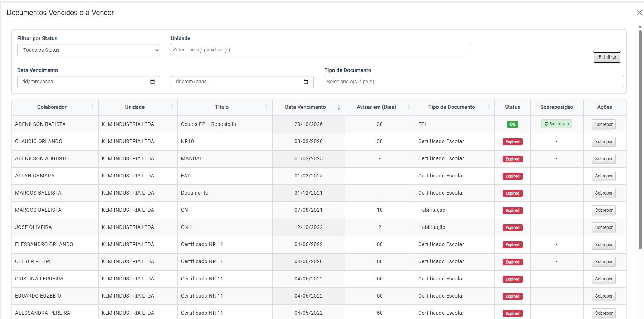644x319 pixels.
Task: Click sort icon in Título header
Action: 266,107
